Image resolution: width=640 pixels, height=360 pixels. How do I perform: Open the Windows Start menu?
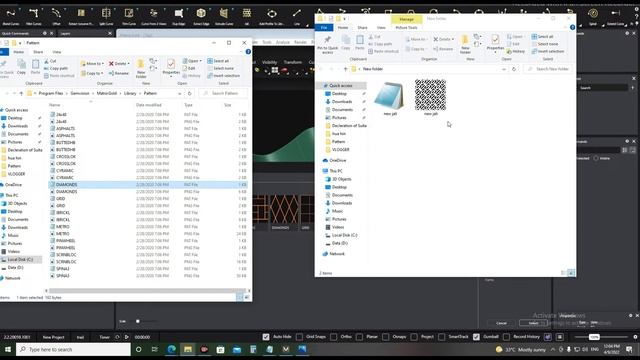(8, 349)
